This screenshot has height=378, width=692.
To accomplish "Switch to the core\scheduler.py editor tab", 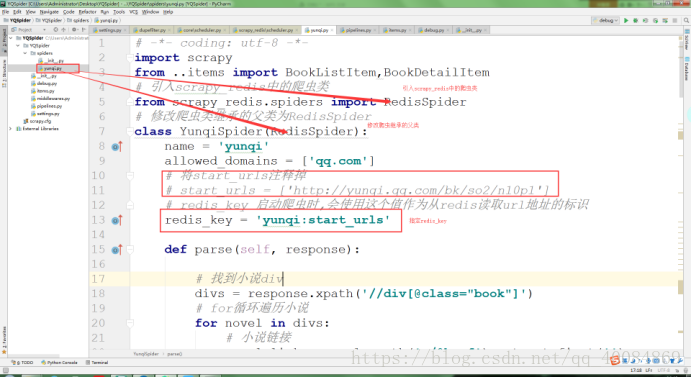I will point(201,30).
